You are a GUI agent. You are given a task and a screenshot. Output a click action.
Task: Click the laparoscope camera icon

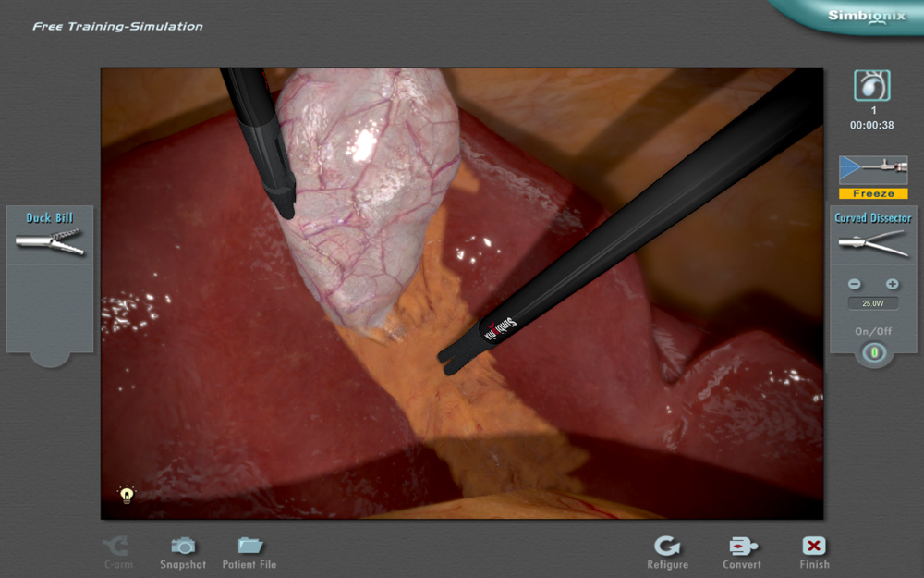point(872,170)
